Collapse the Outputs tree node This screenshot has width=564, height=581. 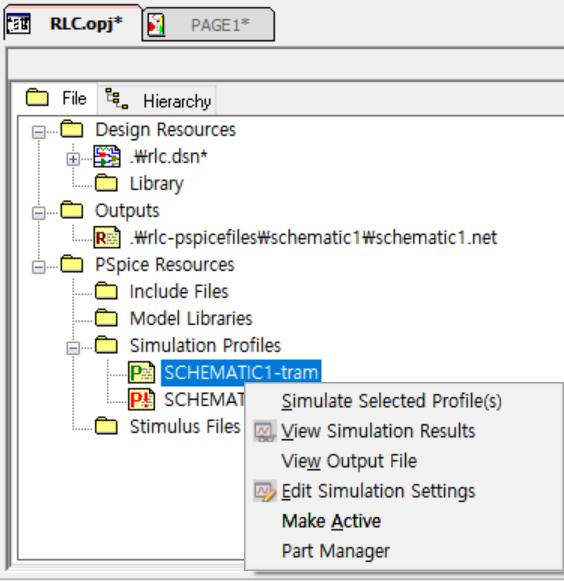(39, 213)
